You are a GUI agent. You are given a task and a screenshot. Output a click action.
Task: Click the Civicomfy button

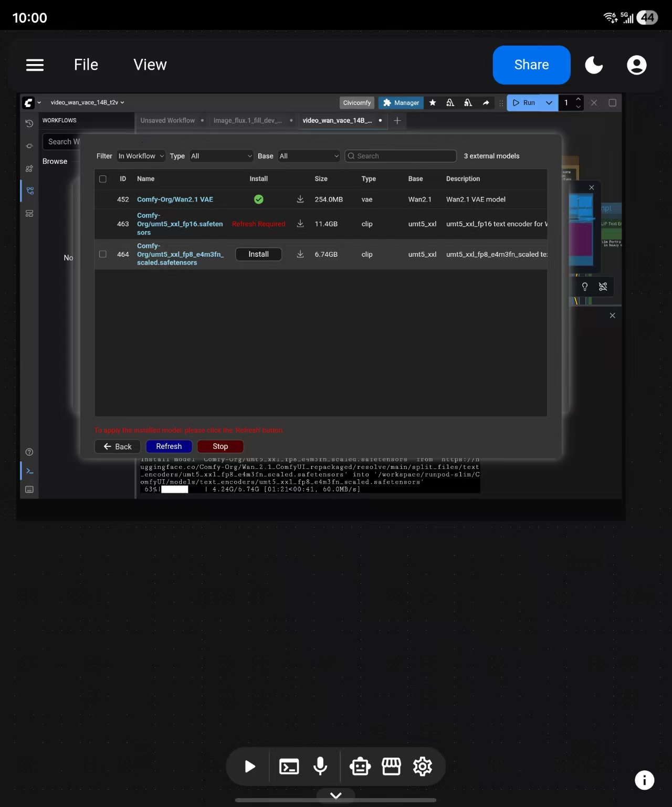(x=357, y=103)
